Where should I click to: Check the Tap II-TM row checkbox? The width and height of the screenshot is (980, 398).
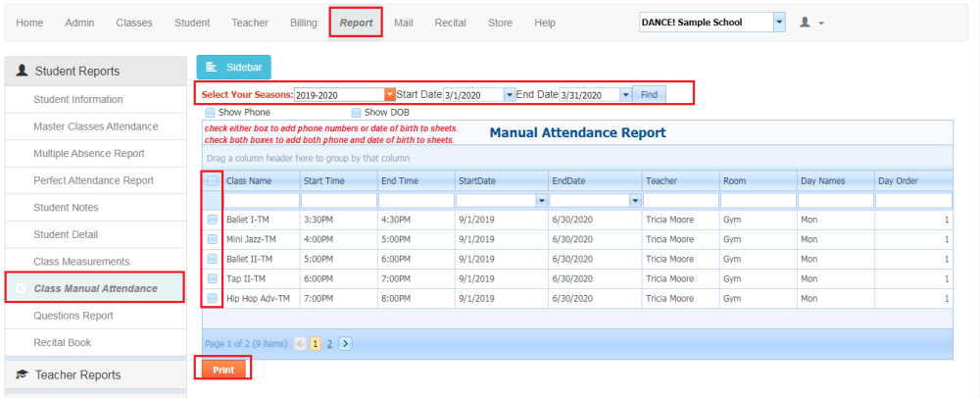coord(213,278)
